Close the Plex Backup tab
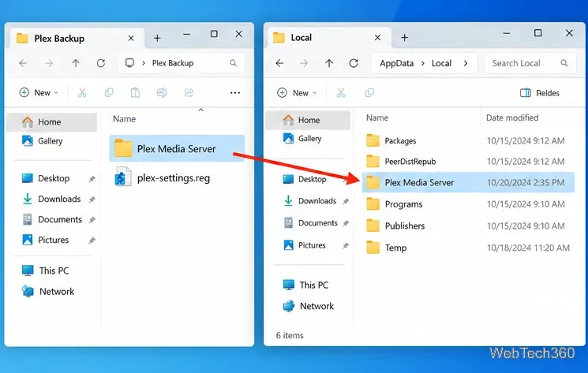This screenshot has height=373, width=588. coord(131,38)
